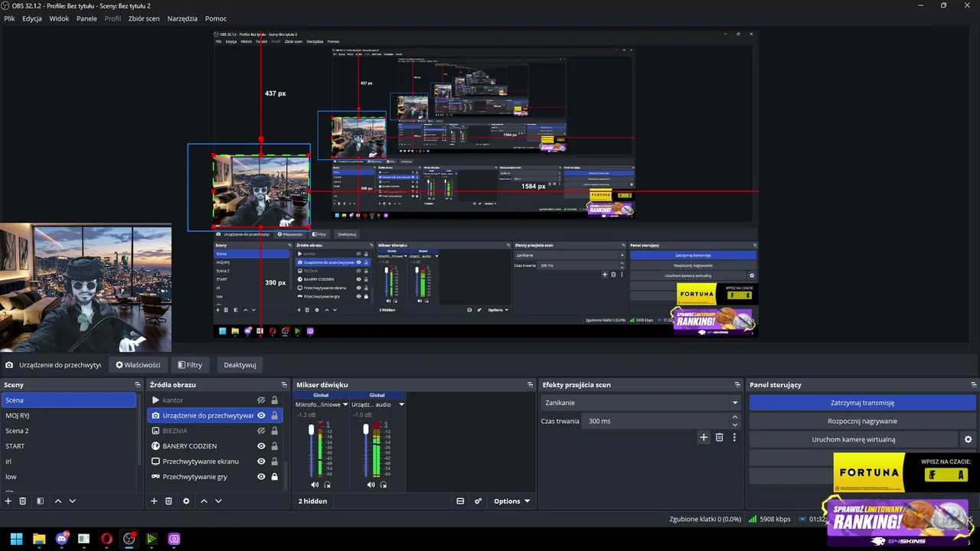This screenshot has width=980, height=551.
Task: Mute the Mikrofon audio channel
Action: click(x=315, y=485)
